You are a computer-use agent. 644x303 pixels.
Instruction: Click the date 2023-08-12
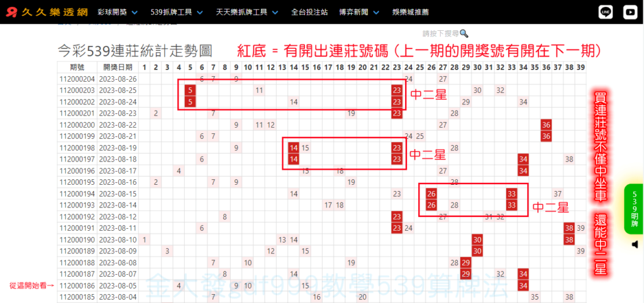point(118,216)
